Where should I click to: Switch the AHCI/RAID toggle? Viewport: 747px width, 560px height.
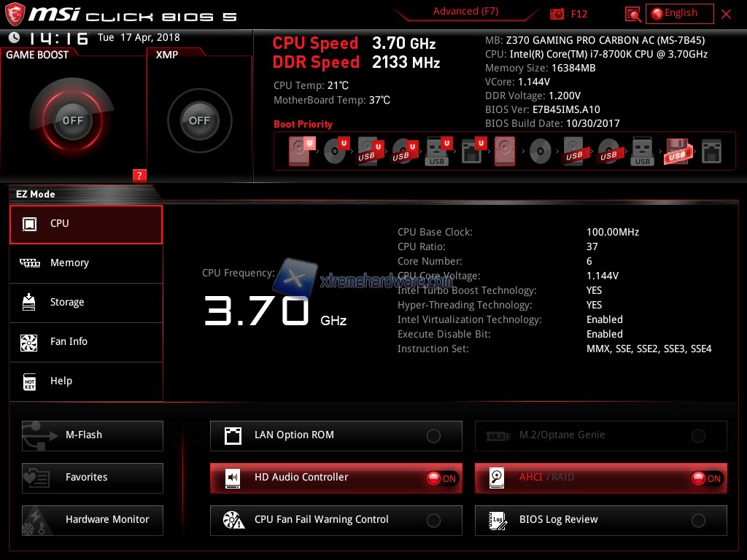point(706,478)
